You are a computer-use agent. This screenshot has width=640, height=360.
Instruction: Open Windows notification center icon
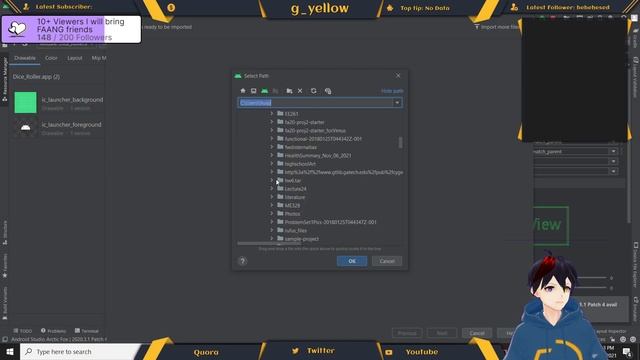(x=627, y=351)
